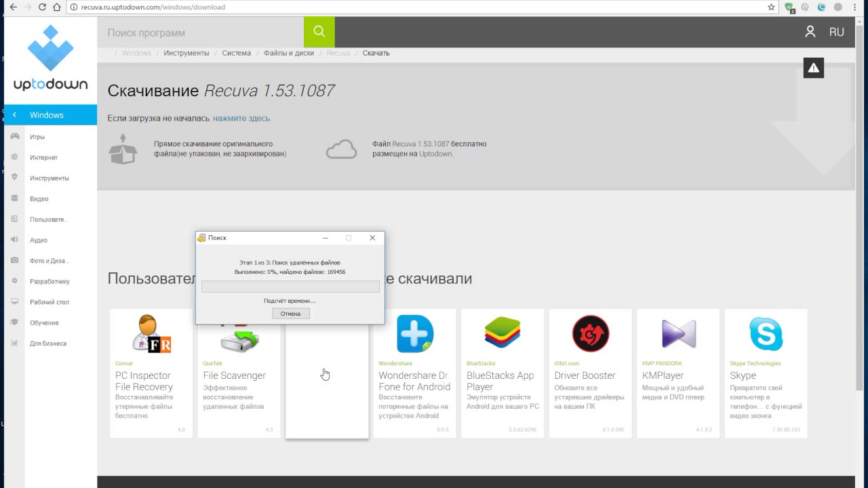
Task: Minimize the Поиск dialog window
Action: pos(325,238)
